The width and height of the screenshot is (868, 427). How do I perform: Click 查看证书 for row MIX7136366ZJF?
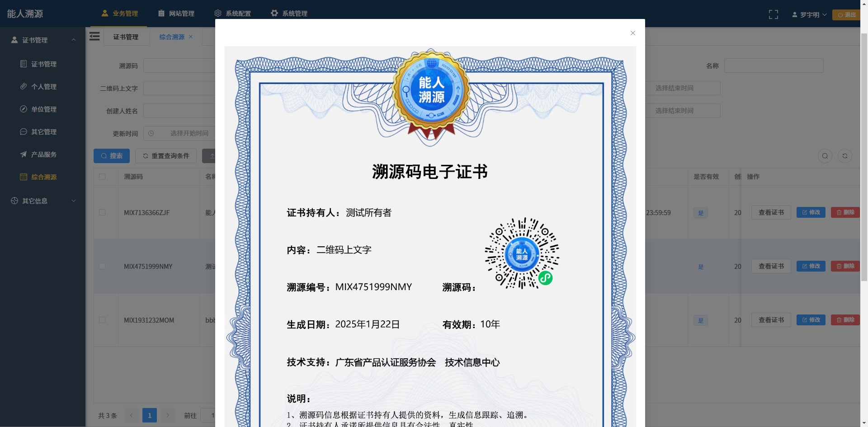coord(771,212)
